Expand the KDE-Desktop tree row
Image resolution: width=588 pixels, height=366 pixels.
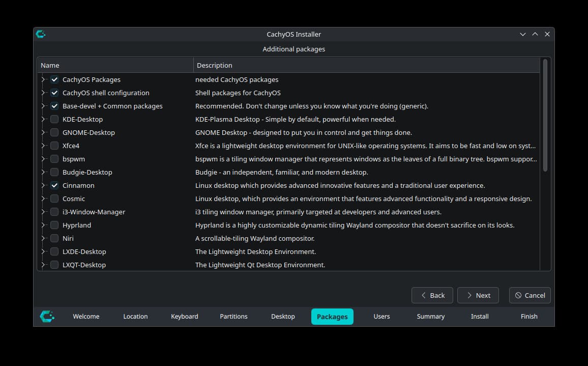43,120
